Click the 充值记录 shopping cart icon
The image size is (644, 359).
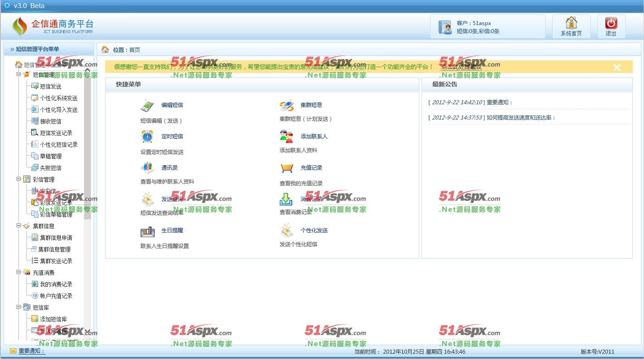[286, 168]
